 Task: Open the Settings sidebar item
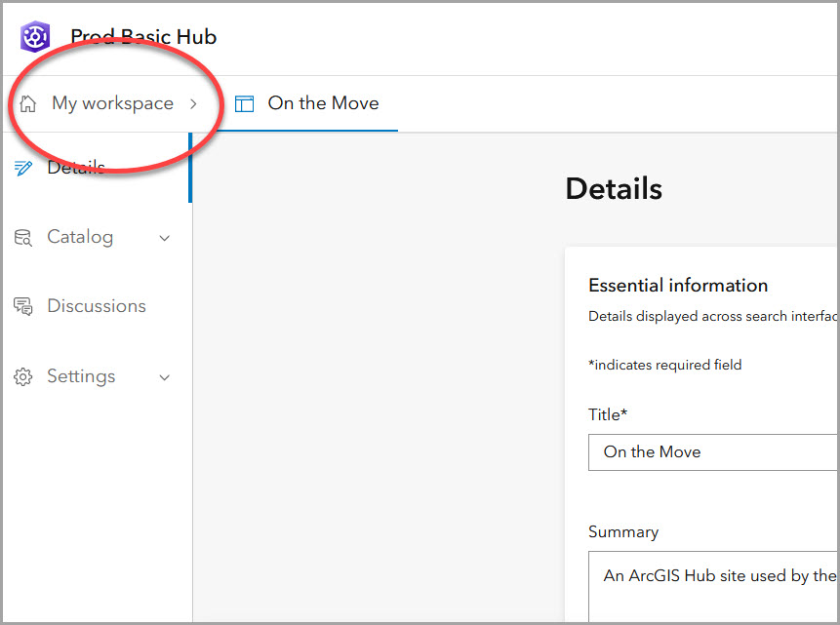click(81, 376)
